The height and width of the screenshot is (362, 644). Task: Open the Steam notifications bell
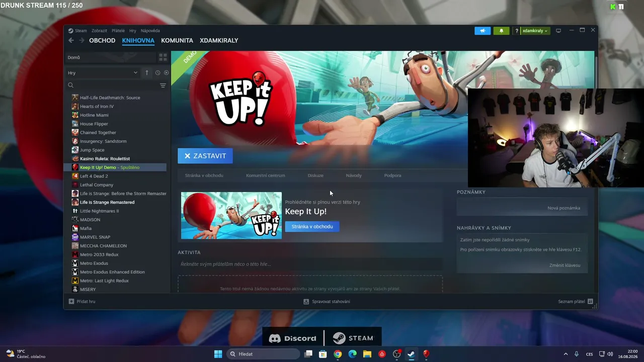pyautogui.click(x=501, y=31)
